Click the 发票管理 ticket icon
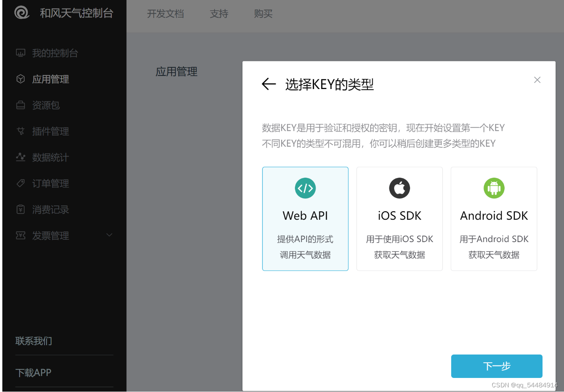This screenshot has height=392, width=564. 21,235
